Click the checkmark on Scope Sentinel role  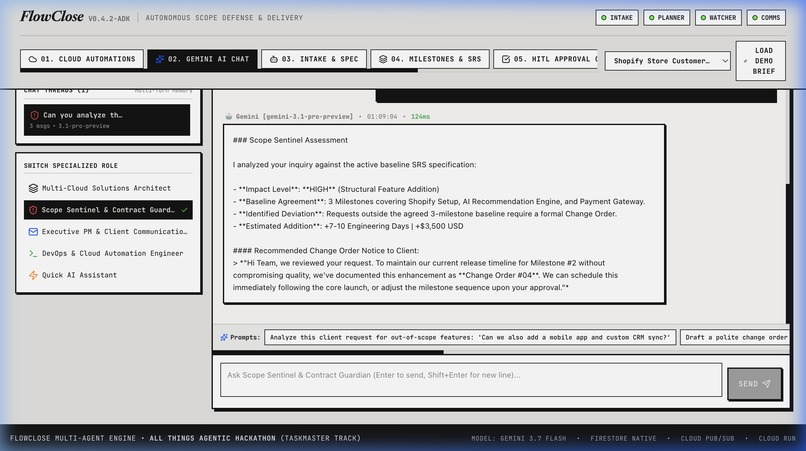point(184,210)
